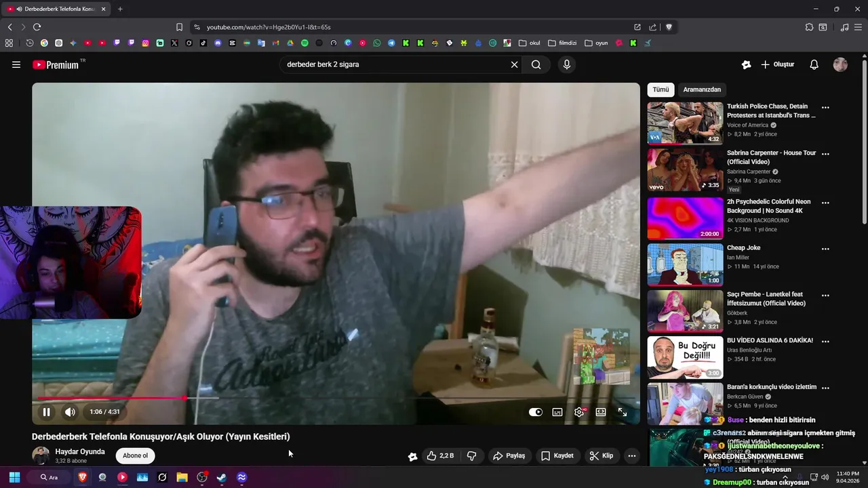This screenshot has height=488, width=868.
Task: Select the Tümü filter chip
Action: pyautogui.click(x=660, y=89)
